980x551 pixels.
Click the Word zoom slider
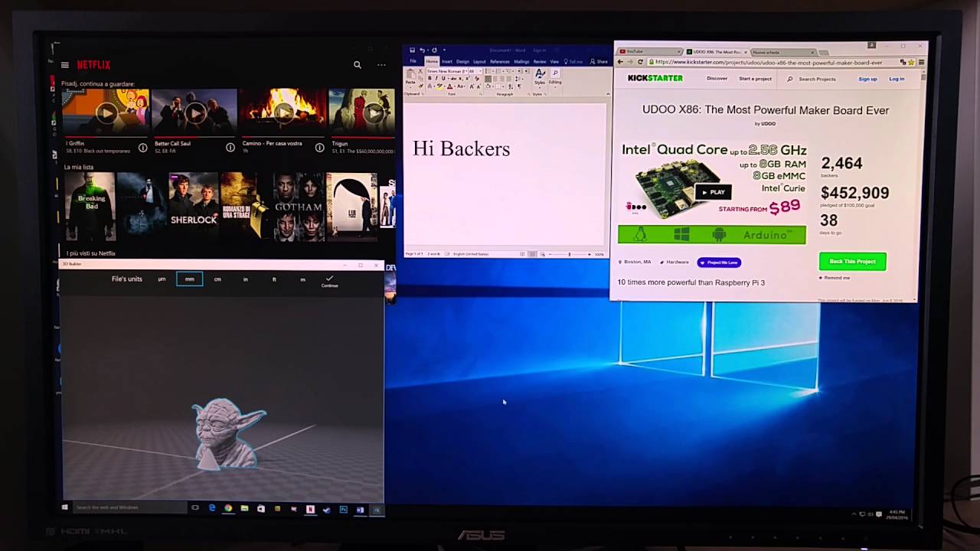coord(569,253)
